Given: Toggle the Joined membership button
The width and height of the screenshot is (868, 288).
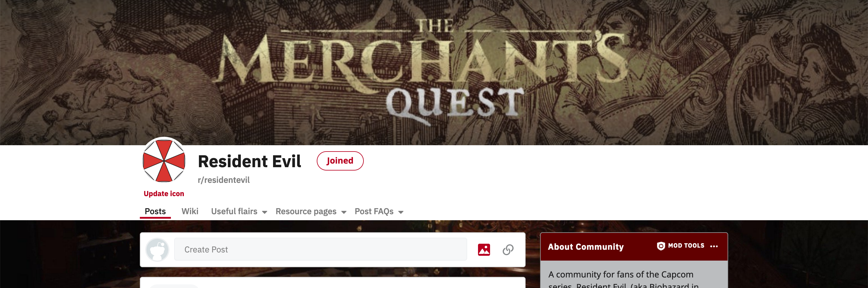Looking at the screenshot, I should click(340, 161).
